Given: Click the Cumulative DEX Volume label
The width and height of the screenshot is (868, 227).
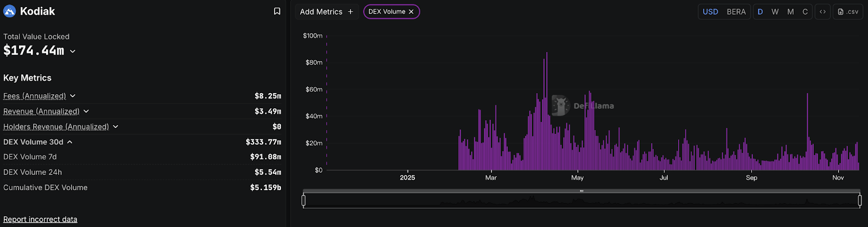Looking at the screenshot, I should [46, 187].
